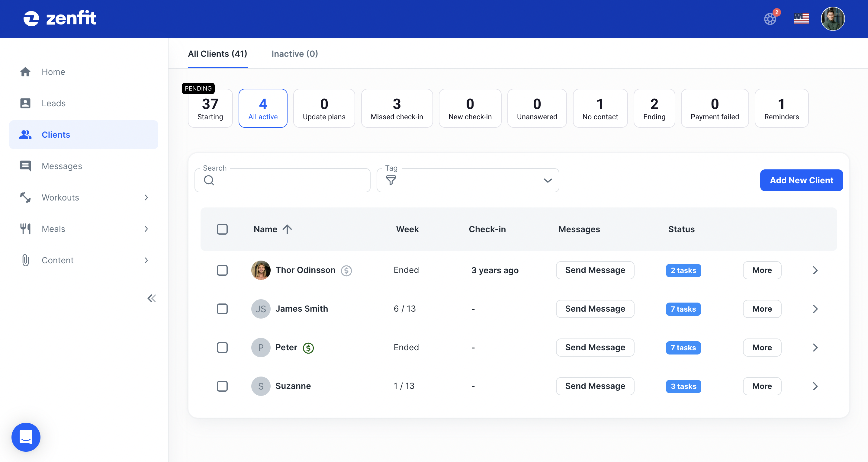Collapse the sidebar with double chevrons

[x=151, y=298]
